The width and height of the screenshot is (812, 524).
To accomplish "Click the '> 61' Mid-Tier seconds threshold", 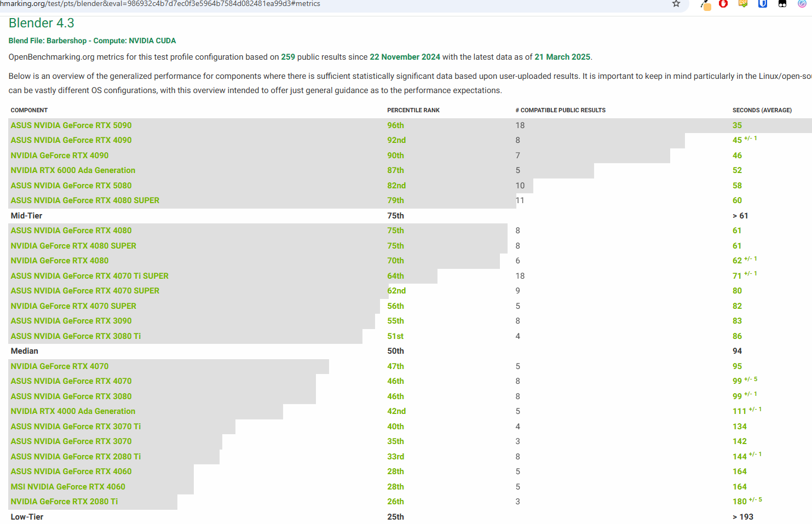I will point(740,216).
